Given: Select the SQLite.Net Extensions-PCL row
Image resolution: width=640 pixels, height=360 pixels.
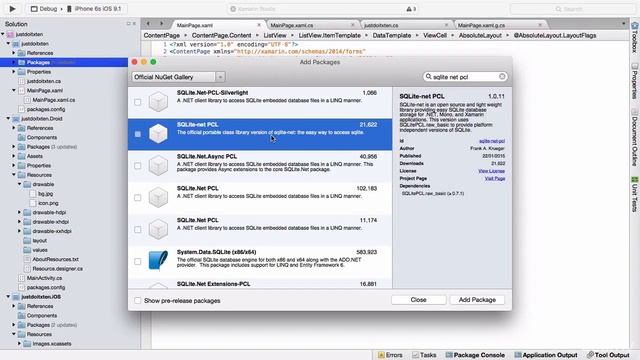Looking at the screenshot, I should click(260, 284).
